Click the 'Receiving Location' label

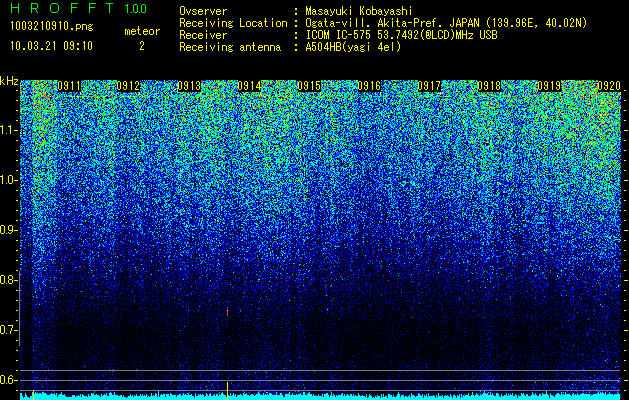(x=233, y=23)
